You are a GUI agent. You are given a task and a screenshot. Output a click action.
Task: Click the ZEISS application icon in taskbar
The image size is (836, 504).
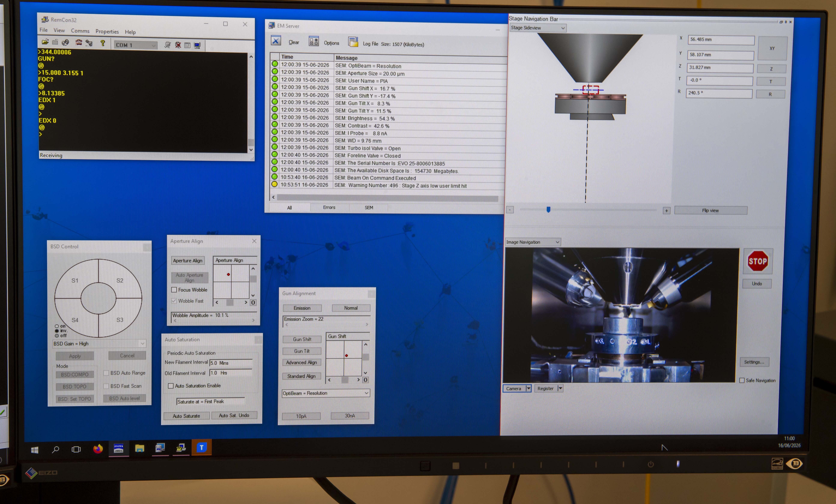118,448
